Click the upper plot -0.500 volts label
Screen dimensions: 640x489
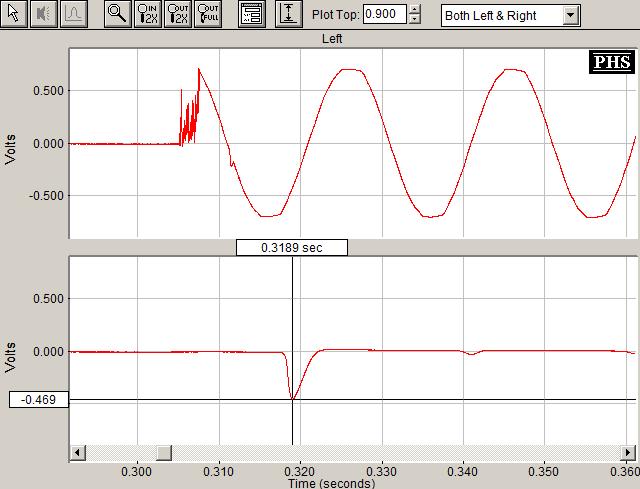point(47,196)
